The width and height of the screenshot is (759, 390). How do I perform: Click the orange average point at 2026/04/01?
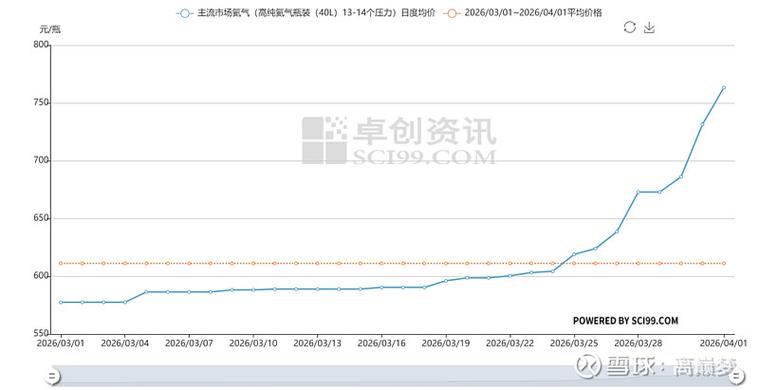(724, 263)
